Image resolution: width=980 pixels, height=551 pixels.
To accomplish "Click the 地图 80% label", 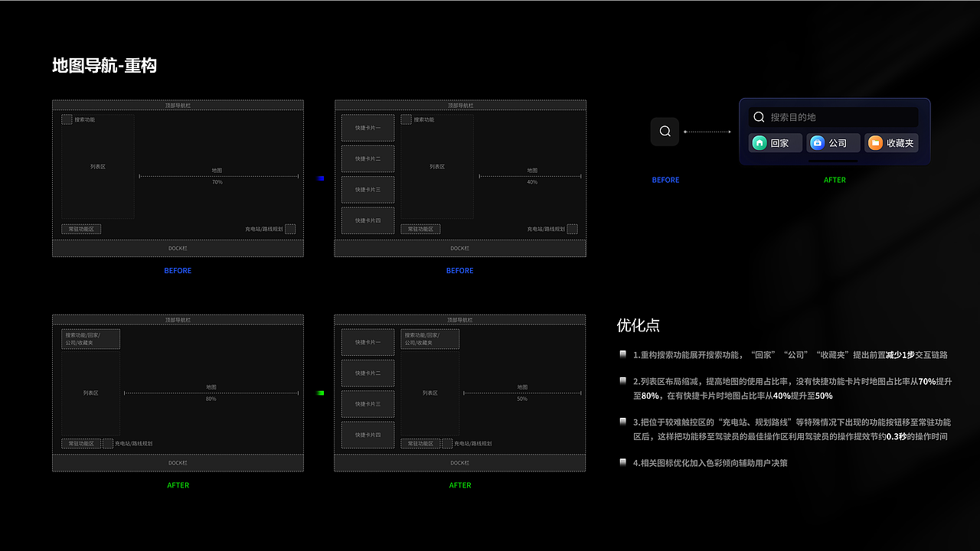I will pyautogui.click(x=211, y=393).
